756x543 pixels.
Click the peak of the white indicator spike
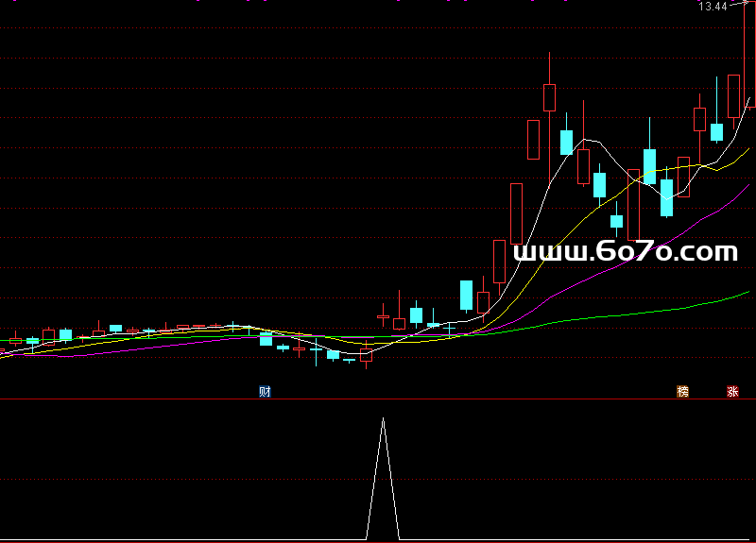384,419
